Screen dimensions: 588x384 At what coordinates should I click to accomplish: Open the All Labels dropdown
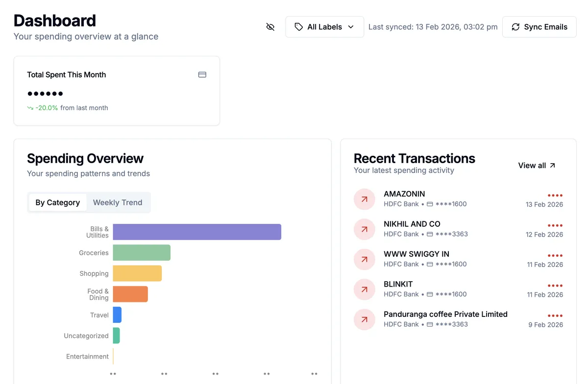point(324,27)
